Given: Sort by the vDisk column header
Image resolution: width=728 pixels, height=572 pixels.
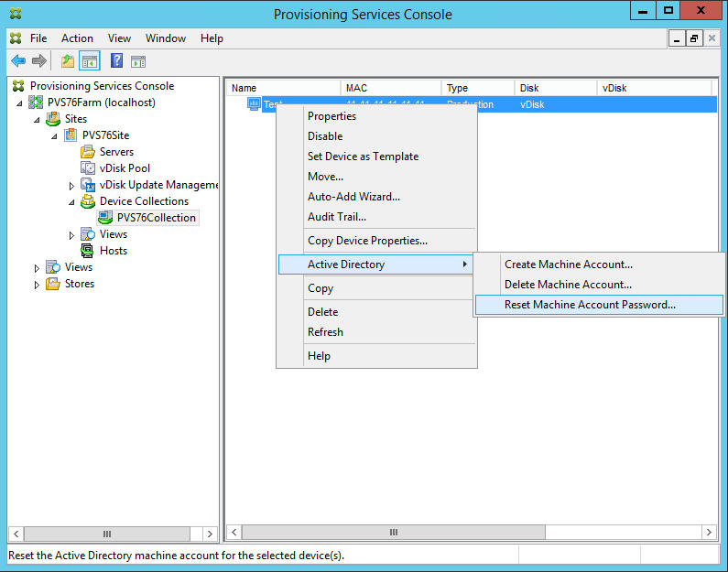Looking at the screenshot, I should [654, 88].
